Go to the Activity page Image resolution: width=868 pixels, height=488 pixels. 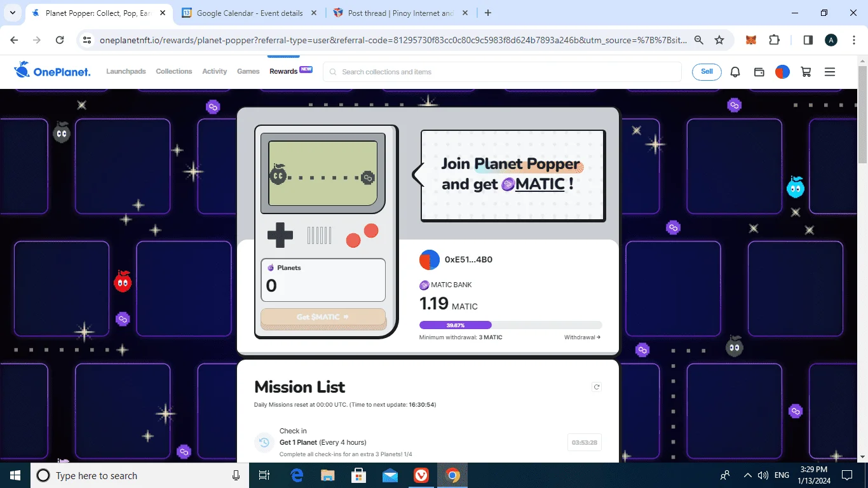215,71
